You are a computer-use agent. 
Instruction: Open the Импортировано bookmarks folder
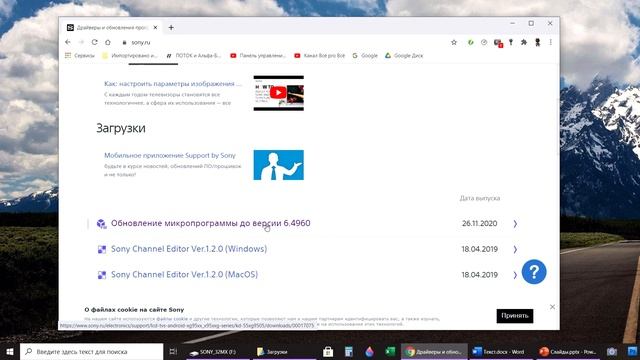point(130,56)
